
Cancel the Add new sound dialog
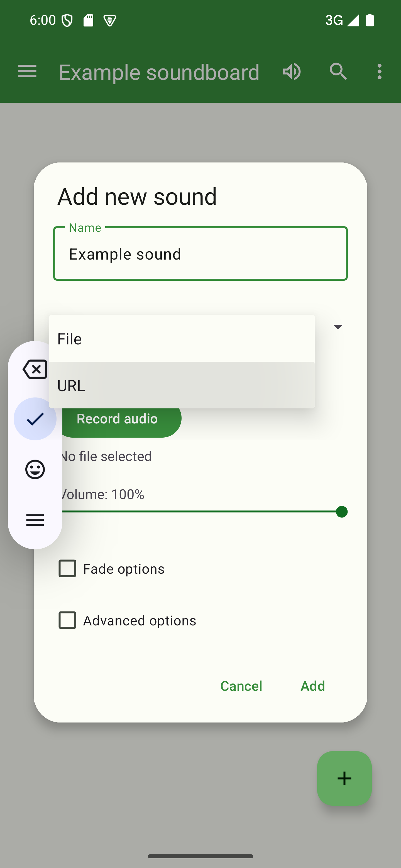click(241, 686)
